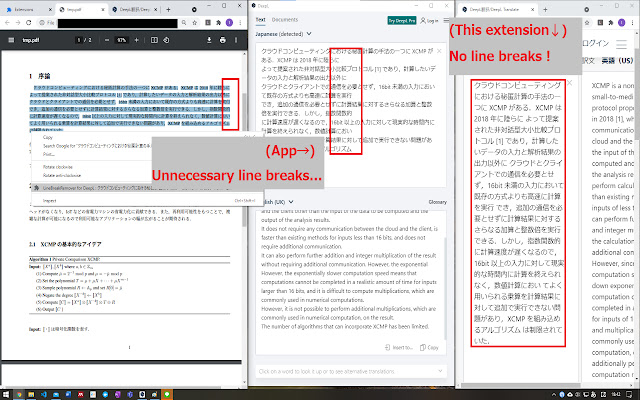640x400 pixels.
Task: Open File Explorer from the taskbar
Action: (x=31, y=394)
